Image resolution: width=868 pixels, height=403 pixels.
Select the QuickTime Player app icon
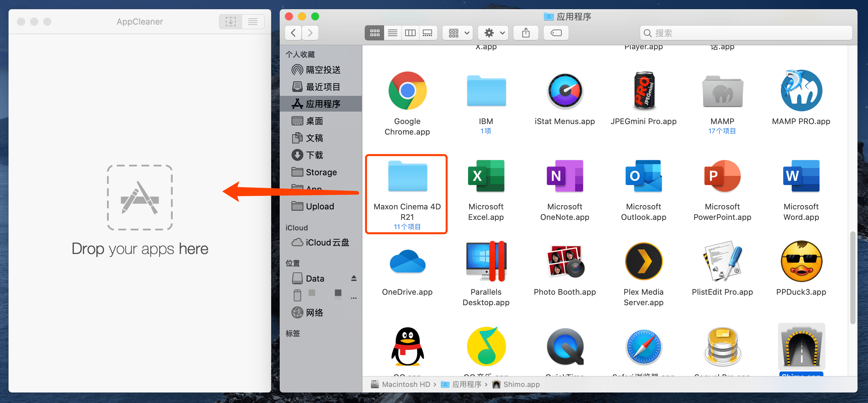(565, 347)
